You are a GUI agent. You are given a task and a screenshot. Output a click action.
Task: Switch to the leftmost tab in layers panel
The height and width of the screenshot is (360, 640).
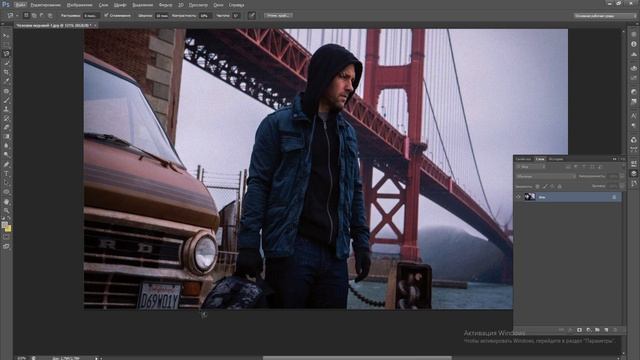click(523, 159)
